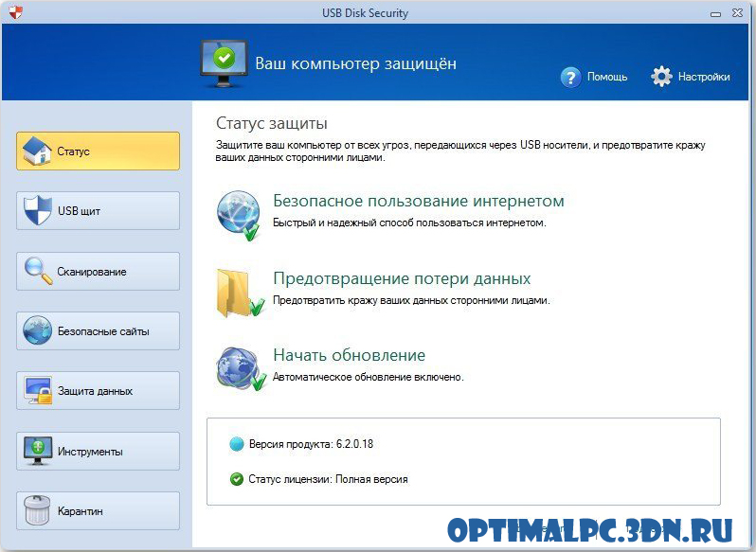Click Предотвратить кражу ваших данных description

(x=411, y=300)
